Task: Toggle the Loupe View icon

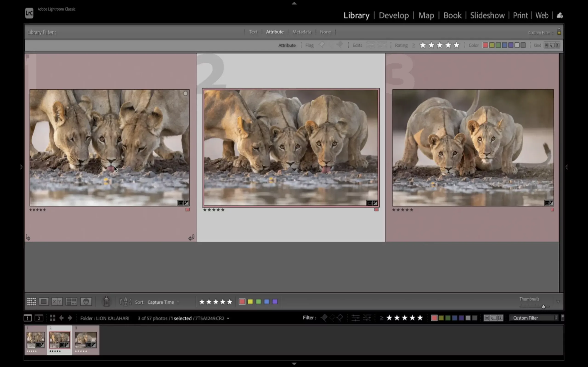Action: pos(44,301)
